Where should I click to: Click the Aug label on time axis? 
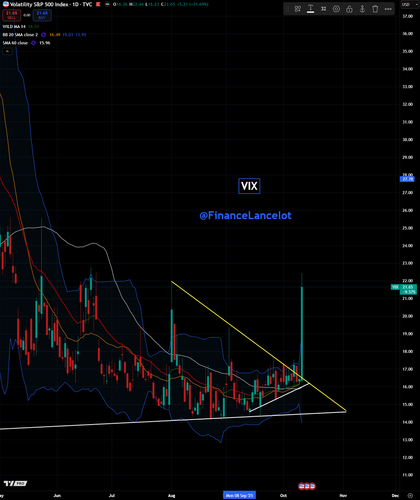[x=171, y=495]
